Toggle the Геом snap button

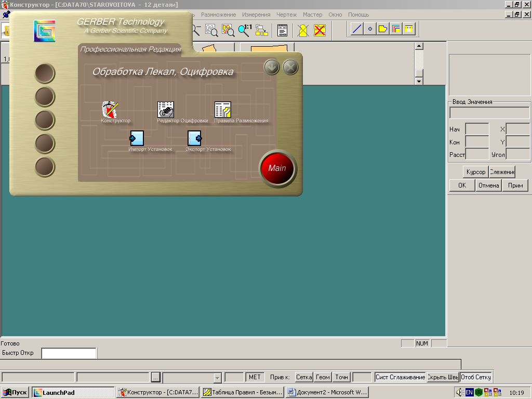click(323, 377)
